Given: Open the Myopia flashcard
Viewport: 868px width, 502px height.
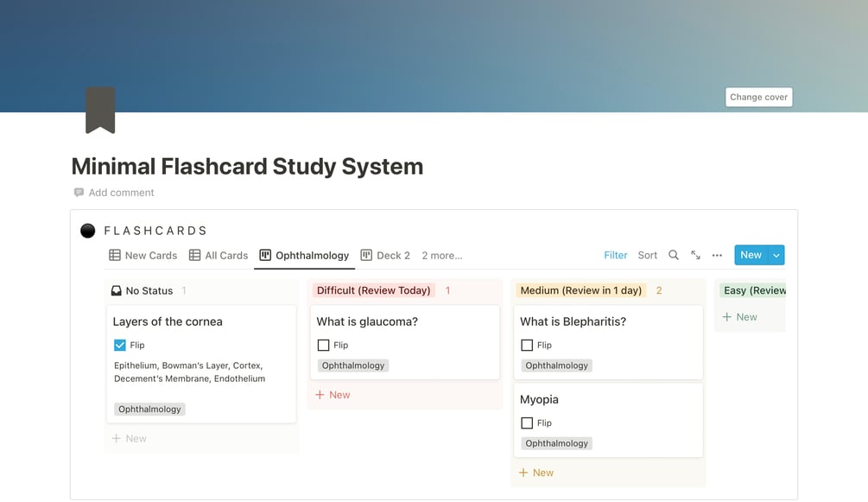Looking at the screenshot, I should pos(538,399).
